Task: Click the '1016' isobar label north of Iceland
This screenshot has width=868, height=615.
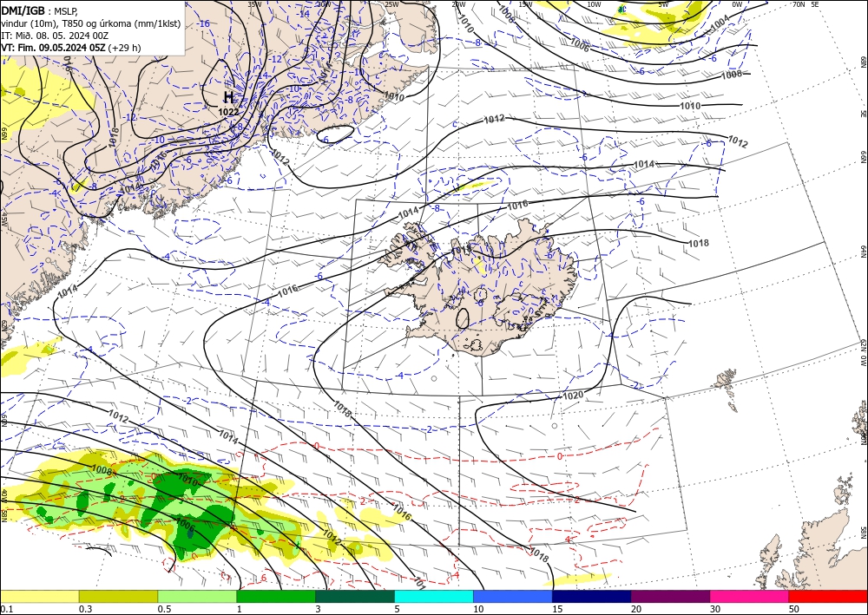Action: pyautogui.click(x=517, y=206)
